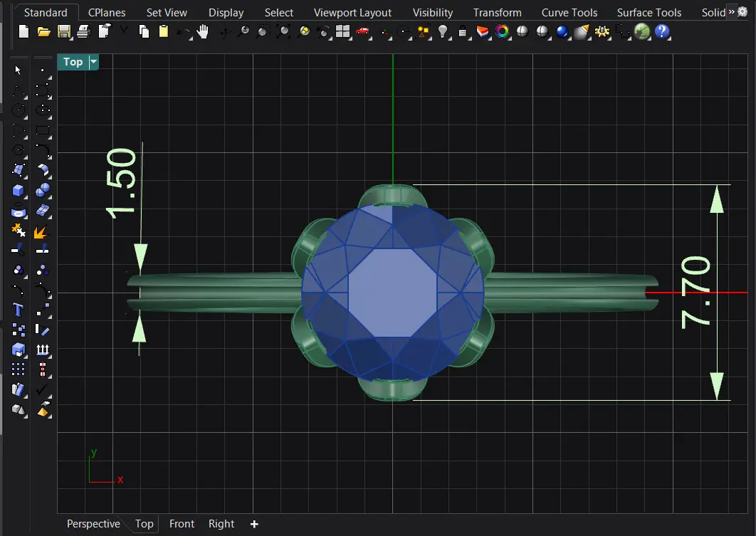Select the Split tool icon
Image resolution: width=756 pixels, height=536 pixels.
43,250
